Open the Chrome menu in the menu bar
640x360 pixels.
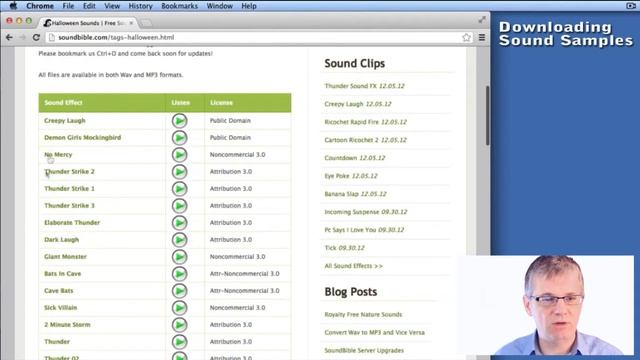40,6
